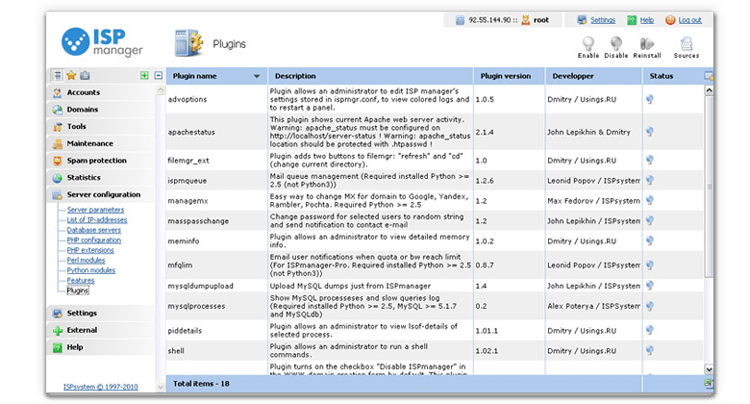Select the shell plugin name

(x=176, y=351)
